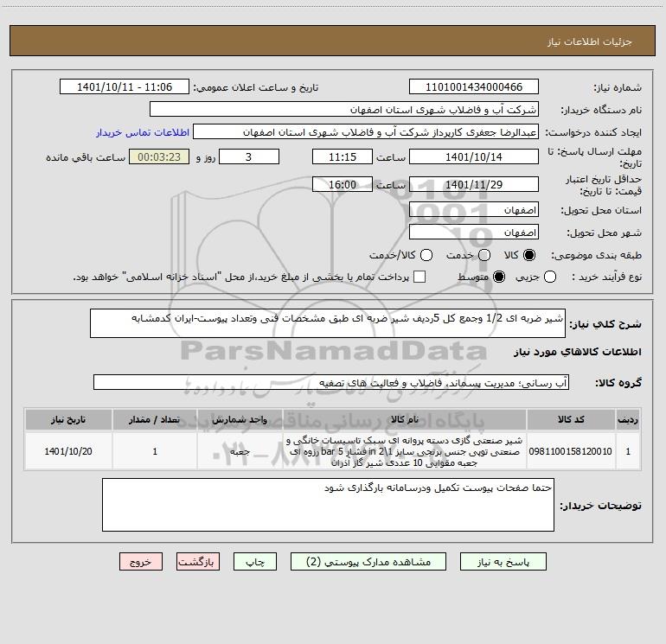Screen dimensions: 666x644
Task: Toggle the اسناد خزانه اسلامی payment checkbox
Action: pos(419,277)
